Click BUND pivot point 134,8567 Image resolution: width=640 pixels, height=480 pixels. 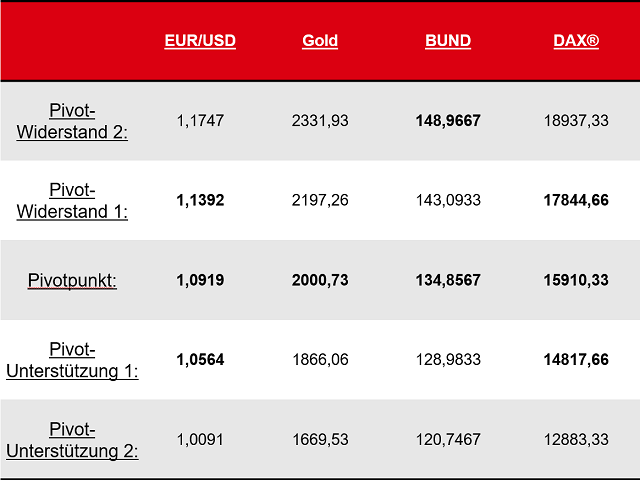coord(448,280)
